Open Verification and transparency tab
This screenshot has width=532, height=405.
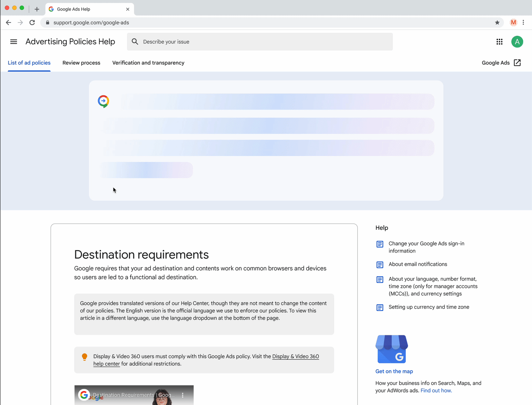click(148, 63)
